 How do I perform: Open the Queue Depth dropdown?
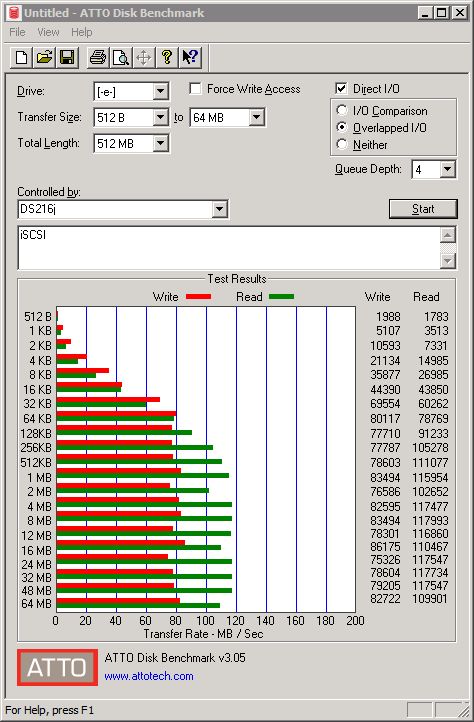coord(447,169)
